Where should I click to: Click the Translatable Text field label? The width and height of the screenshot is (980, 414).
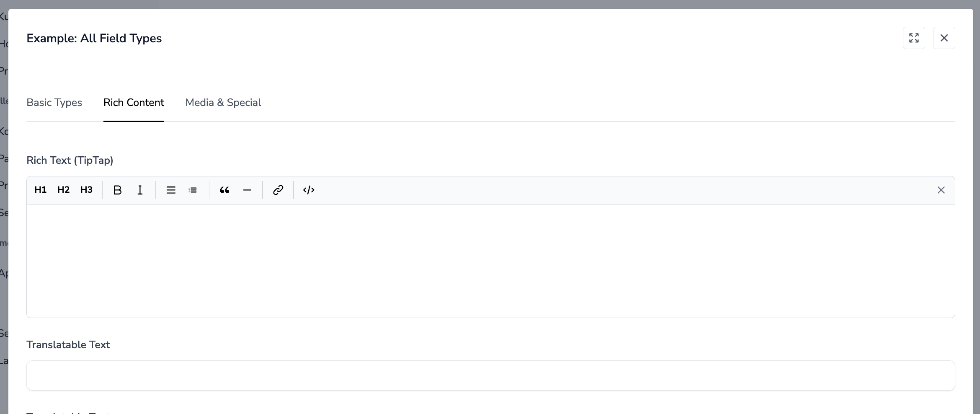68,345
